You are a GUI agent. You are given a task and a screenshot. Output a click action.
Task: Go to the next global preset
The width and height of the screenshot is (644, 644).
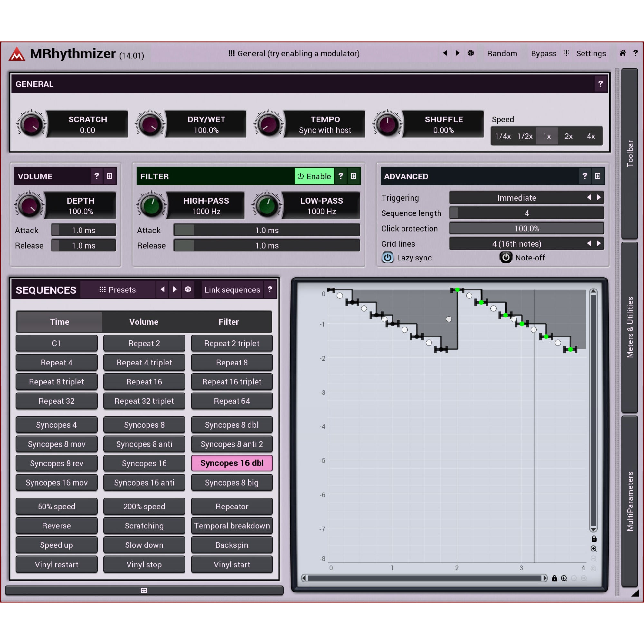(458, 53)
